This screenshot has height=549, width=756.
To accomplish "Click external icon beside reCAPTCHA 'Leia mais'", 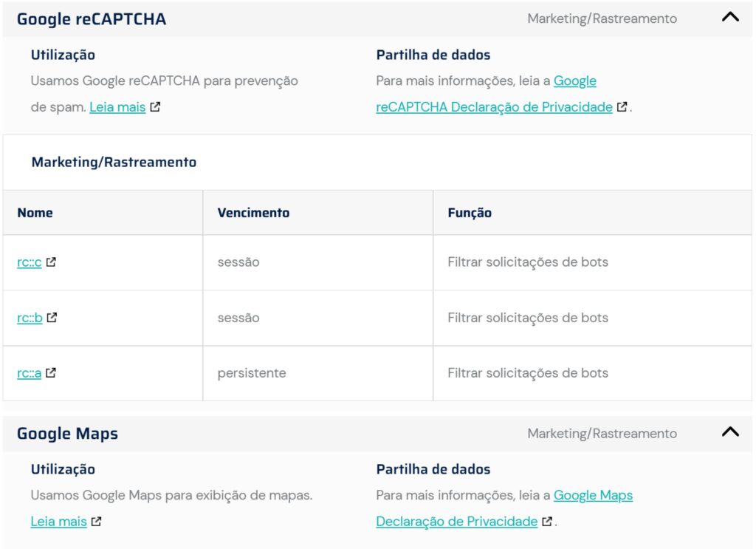I will [x=155, y=106].
